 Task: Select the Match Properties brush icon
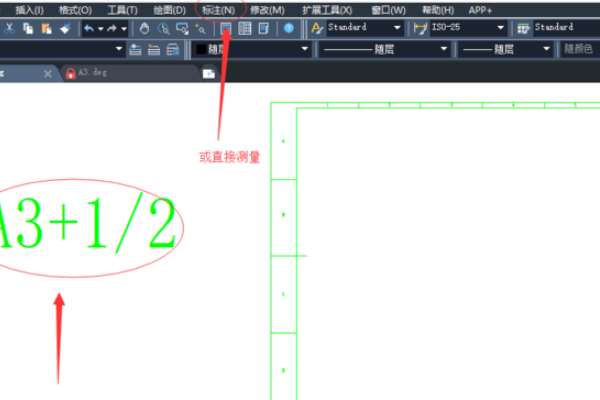(x=65, y=28)
